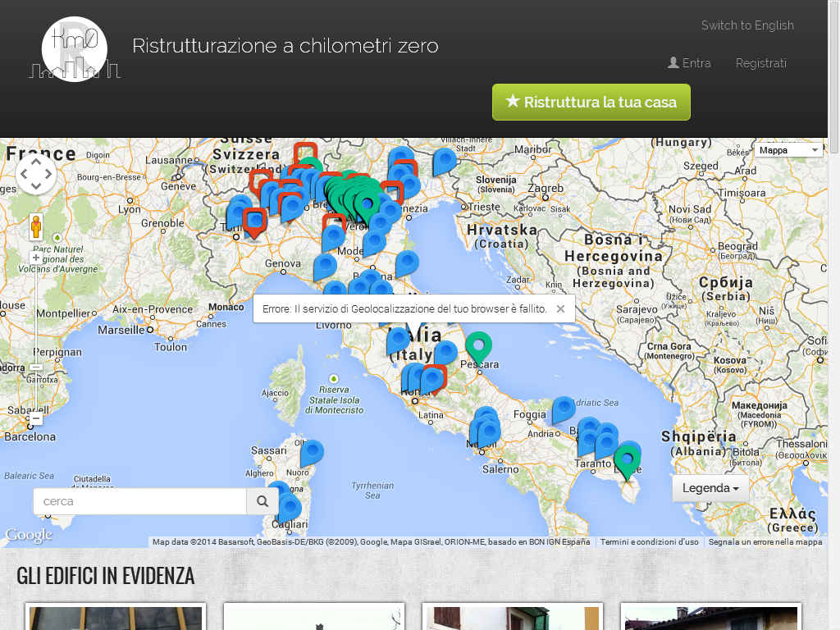Pan the map left with the arrow control
Screen dimensions: 840x630
[x=24, y=174]
